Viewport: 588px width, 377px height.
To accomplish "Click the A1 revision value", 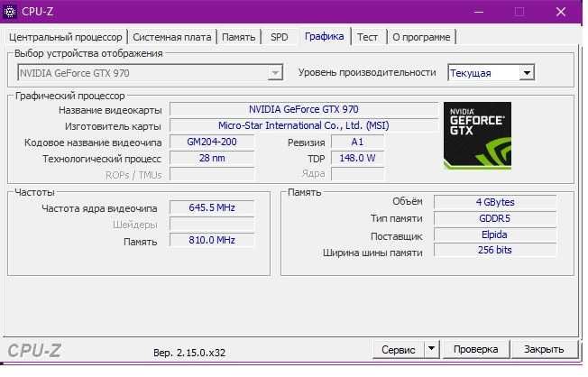I will (357, 143).
